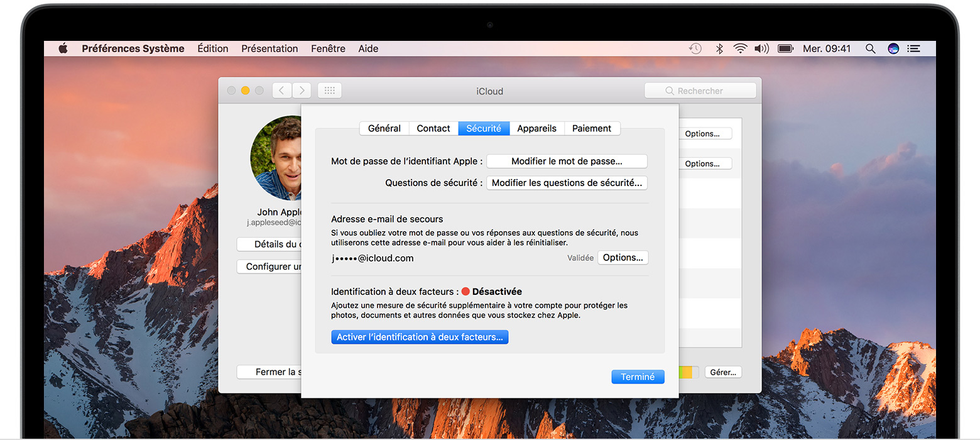Viewport: 980px width, 440px height.
Task: Check the battery status icon
Action: click(x=785, y=48)
